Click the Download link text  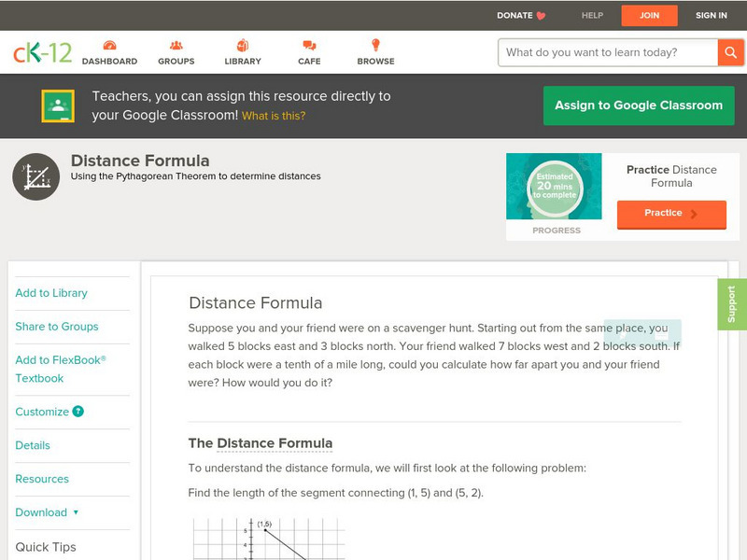[x=41, y=512]
